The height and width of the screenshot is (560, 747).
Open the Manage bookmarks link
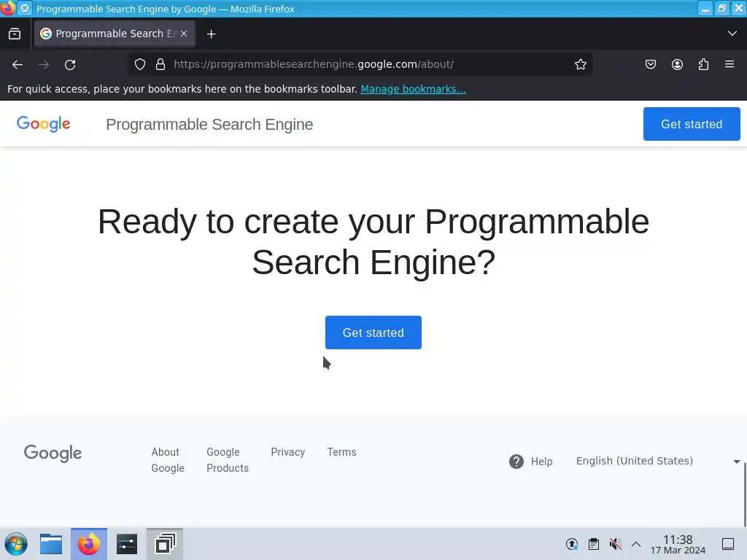tap(413, 89)
